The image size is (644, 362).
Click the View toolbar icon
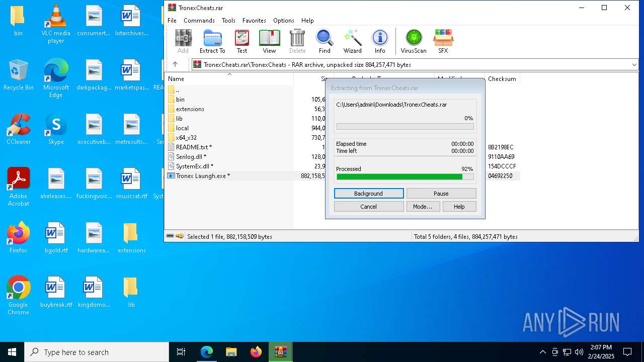pos(269,41)
